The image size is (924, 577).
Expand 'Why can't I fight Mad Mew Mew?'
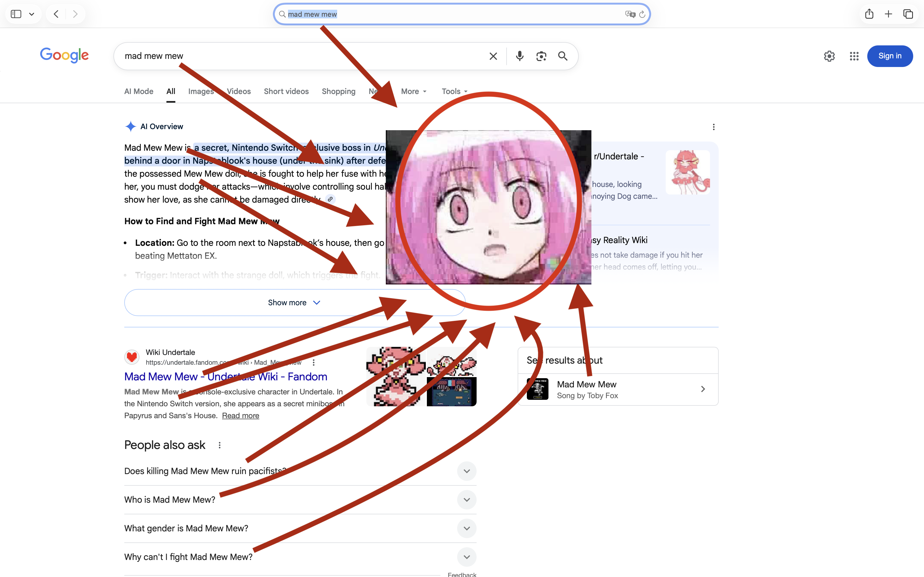[300, 557]
